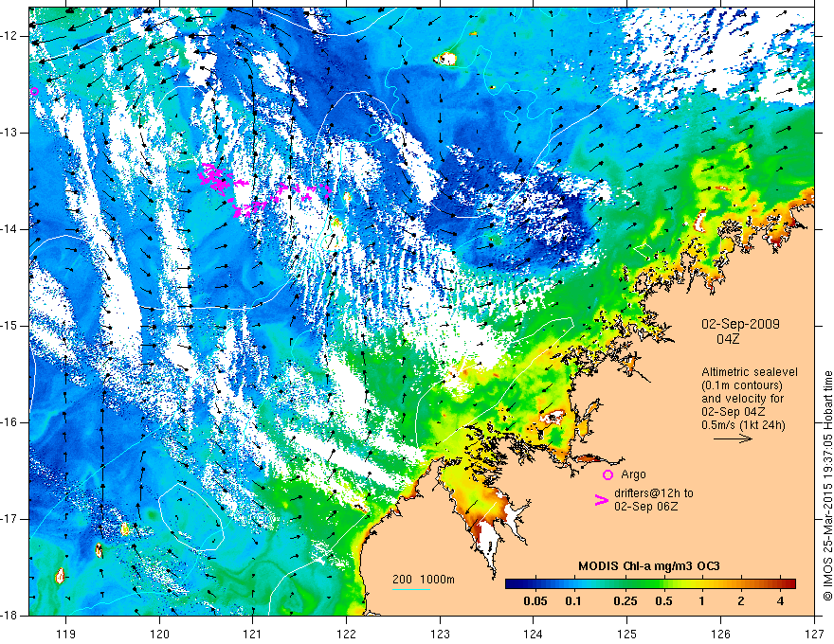Click the '-12' latitude axis label
This screenshot has height=644, width=834.
click(10, 36)
